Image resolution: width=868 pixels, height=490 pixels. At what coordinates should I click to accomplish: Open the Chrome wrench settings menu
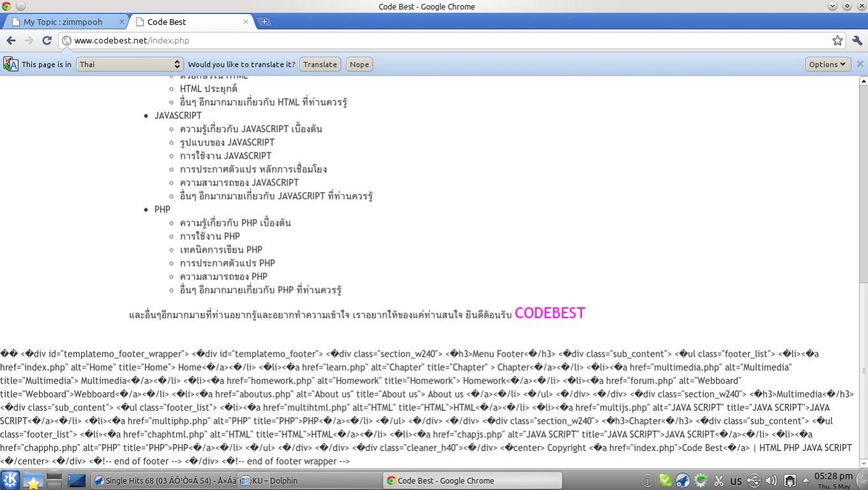coord(857,40)
